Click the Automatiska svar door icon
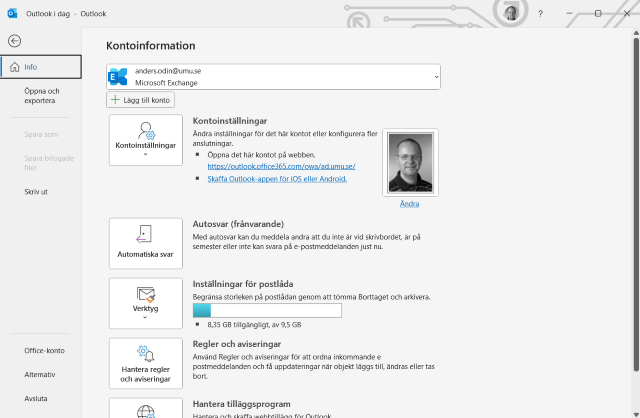 [144, 234]
